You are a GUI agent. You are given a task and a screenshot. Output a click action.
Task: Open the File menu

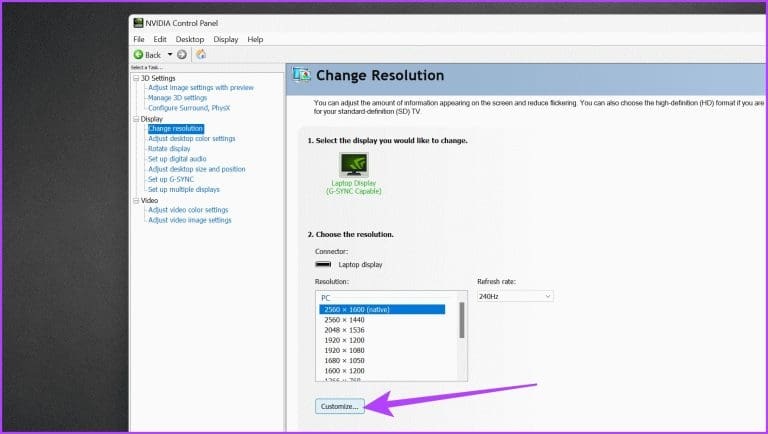[x=139, y=39]
